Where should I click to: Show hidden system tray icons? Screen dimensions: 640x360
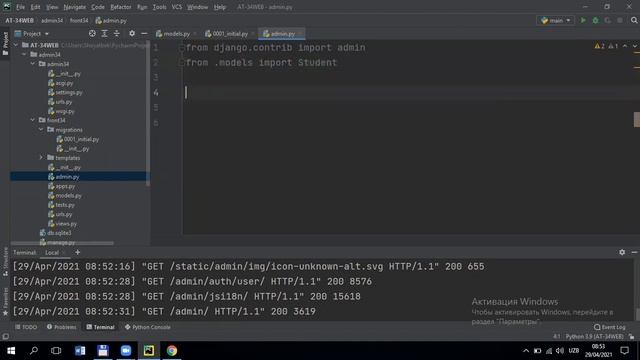(526, 351)
